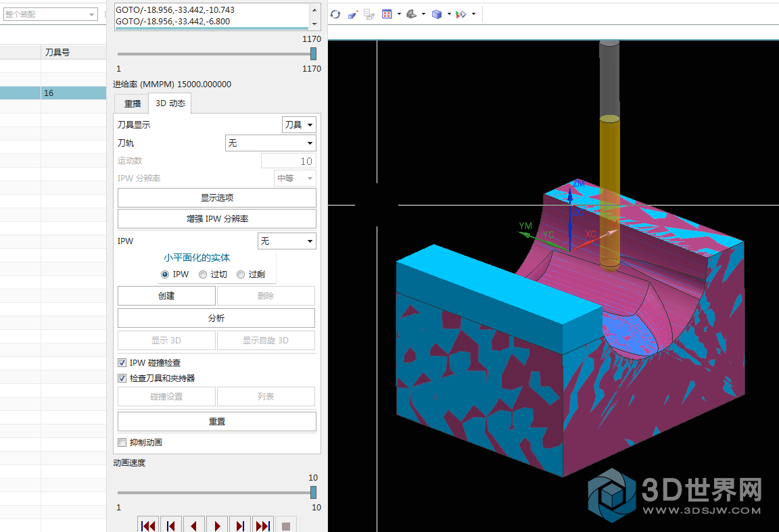The image size is (779, 532).
Task: Step to previous operation button
Action: [x=171, y=525]
